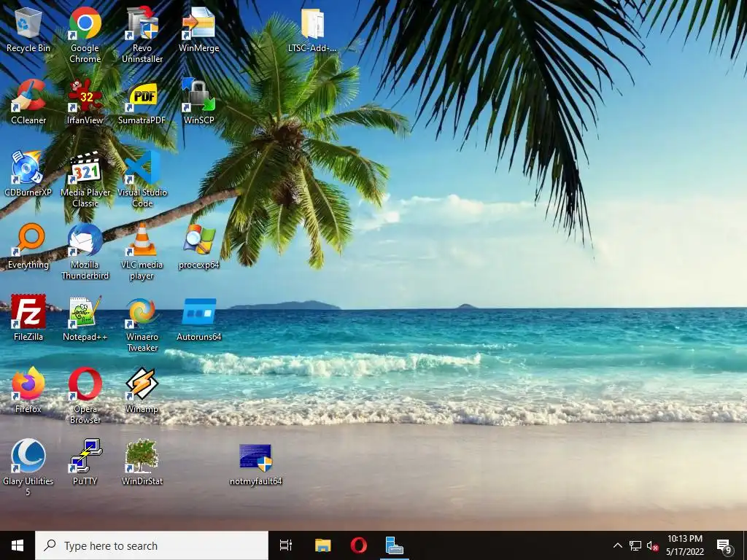The width and height of the screenshot is (747, 560).
Task: Open the Action Center notifications
Action: tap(724, 545)
